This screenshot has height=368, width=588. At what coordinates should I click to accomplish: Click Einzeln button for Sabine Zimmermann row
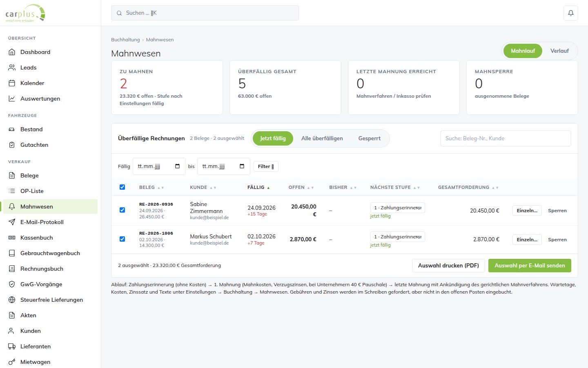tap(527, 211)
